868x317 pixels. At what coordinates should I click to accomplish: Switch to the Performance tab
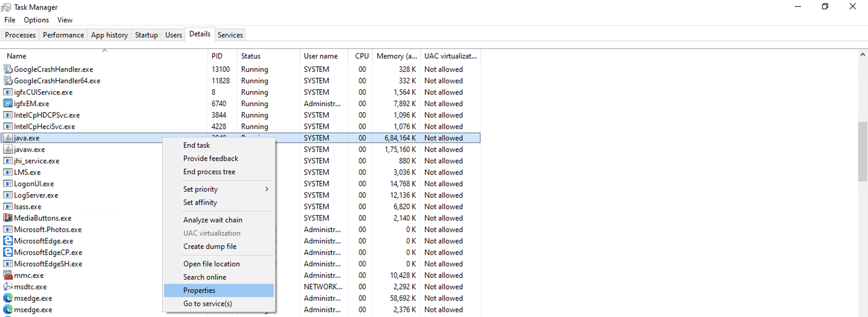63,35
